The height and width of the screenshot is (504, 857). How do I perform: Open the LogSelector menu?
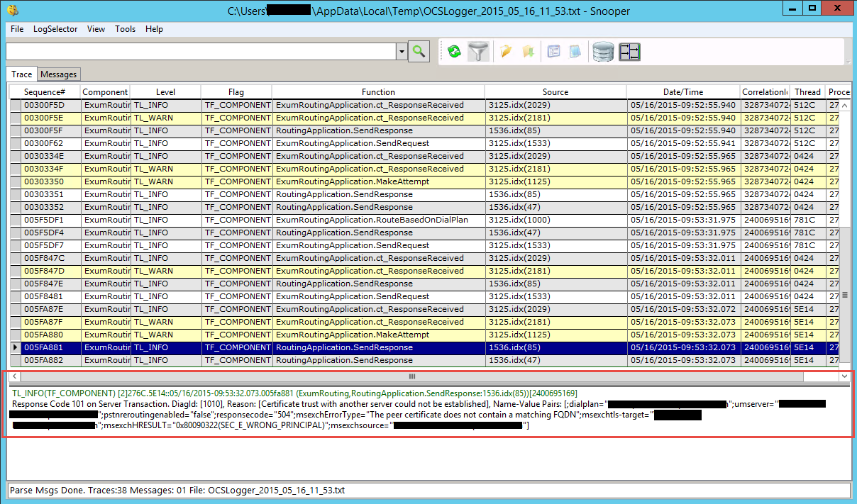pyautogui.click(x=55, y=29)
